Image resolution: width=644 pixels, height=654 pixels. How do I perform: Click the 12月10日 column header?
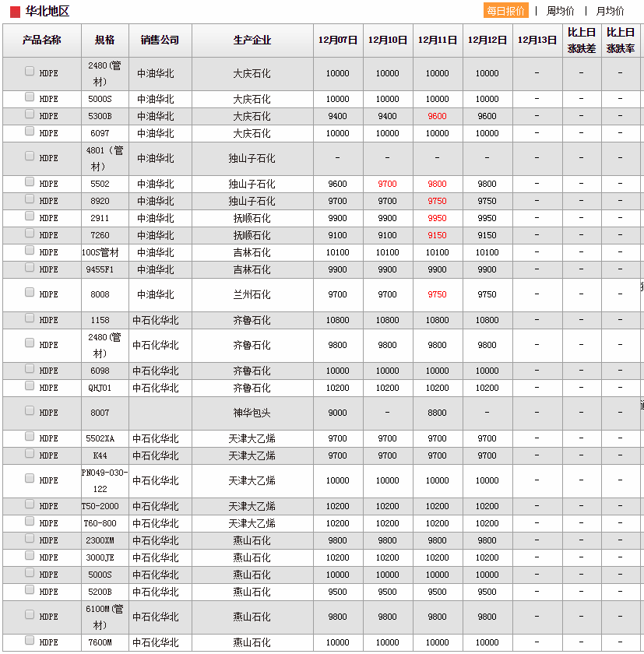pyautogui.click(x=388, y=40)
